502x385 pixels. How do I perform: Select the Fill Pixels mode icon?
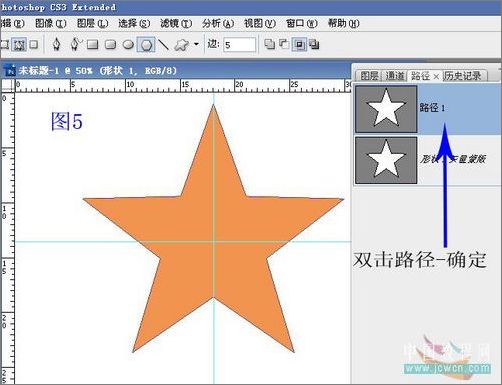tap(34, 44)
